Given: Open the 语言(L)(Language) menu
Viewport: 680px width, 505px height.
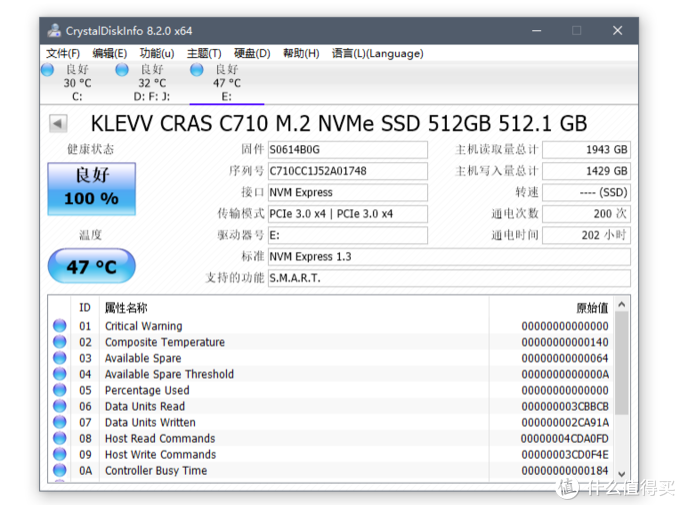Looking at the screenshot, I should pyautogui.click(x=377, y=53).
